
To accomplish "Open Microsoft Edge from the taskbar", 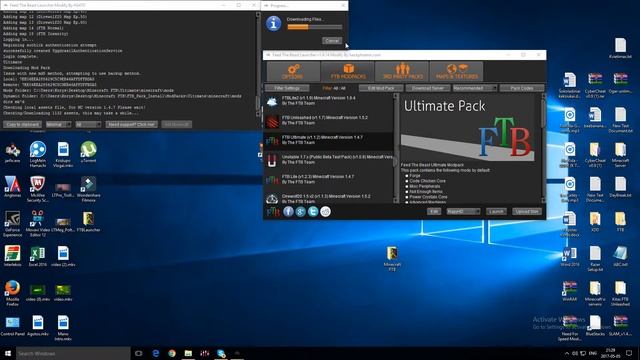I will tap(156, 353).
